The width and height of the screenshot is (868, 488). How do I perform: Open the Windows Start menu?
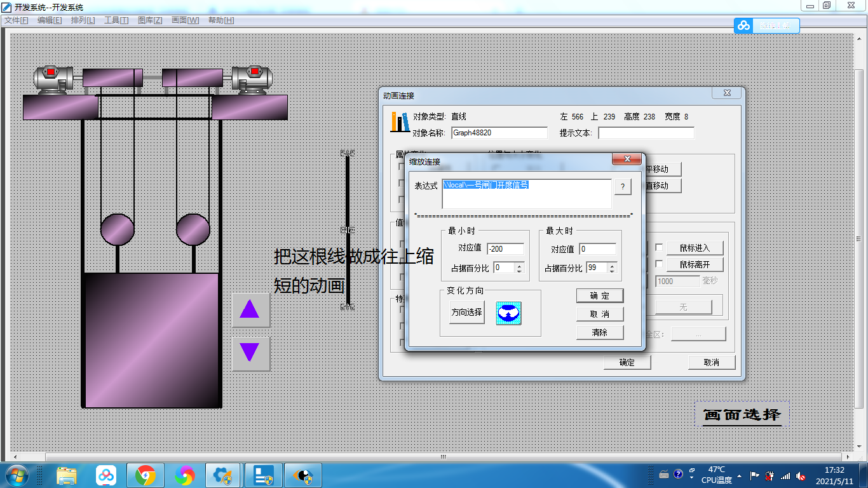point(16,475)
